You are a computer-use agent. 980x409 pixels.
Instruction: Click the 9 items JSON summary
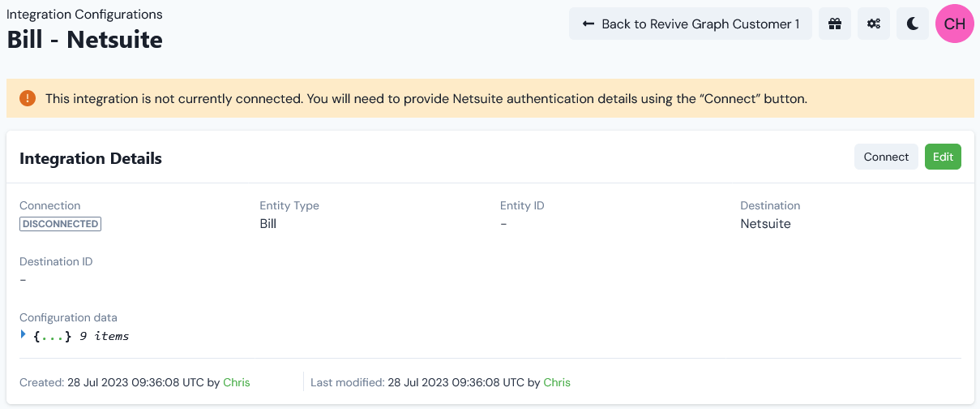point(104,336)
